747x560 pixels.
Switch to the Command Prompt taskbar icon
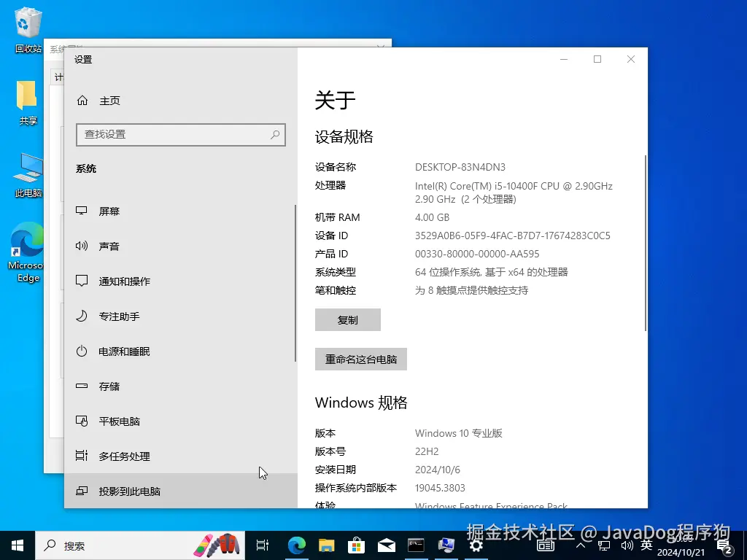(x=416, y=545)
